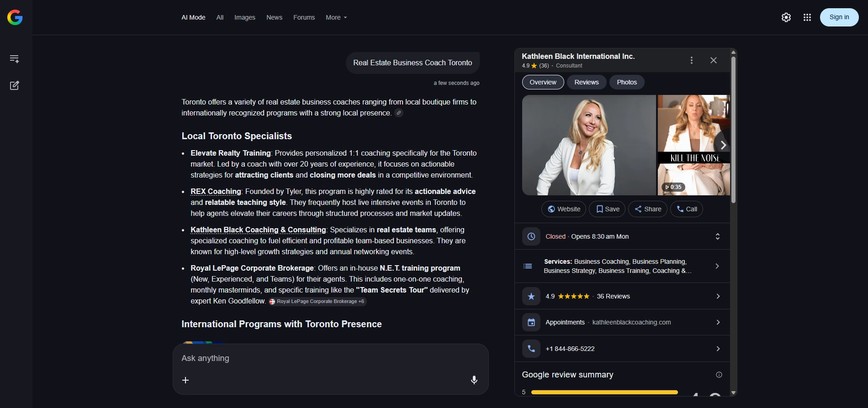
Task: Click the Services list icon
Action: pos(528,266)
